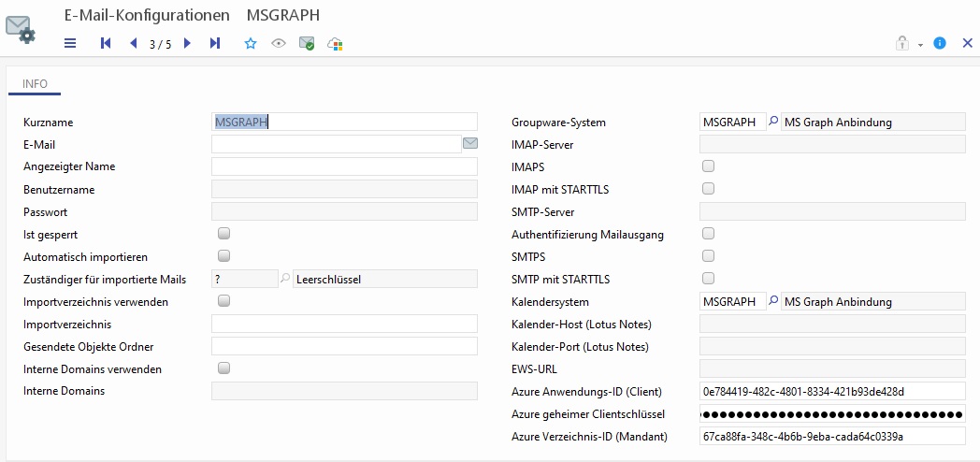Jump to the first record
Viewport: 980px width, 462px height.
(x=105, y=43)
